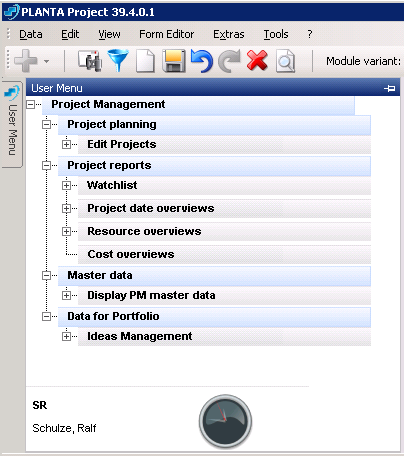
Task: Click the name Schulze, Ralf
Action: click(x=64, y=428)
